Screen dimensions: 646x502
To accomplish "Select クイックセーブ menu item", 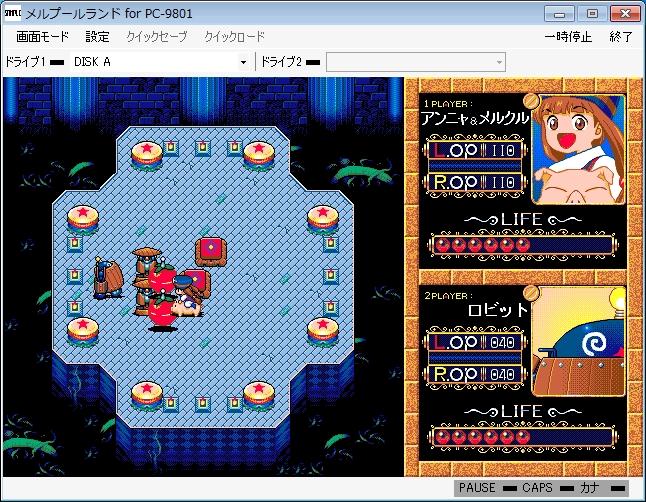I will pos(157,37).
